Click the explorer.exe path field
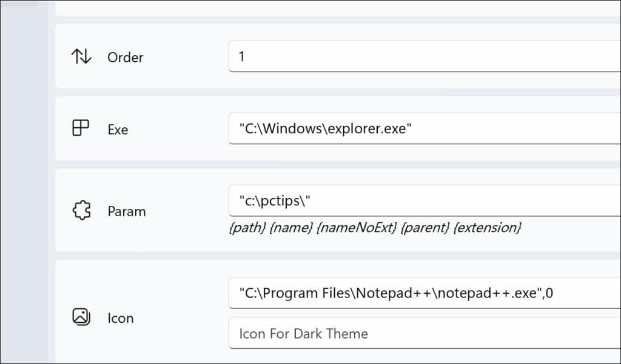This screenshot has width=621, height=364. (425, 128)
